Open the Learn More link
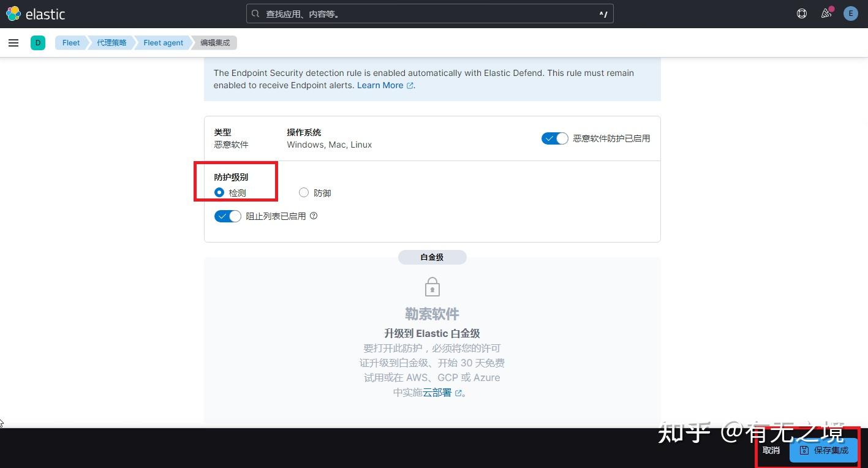The image size is (868, 468). point(380,85)
